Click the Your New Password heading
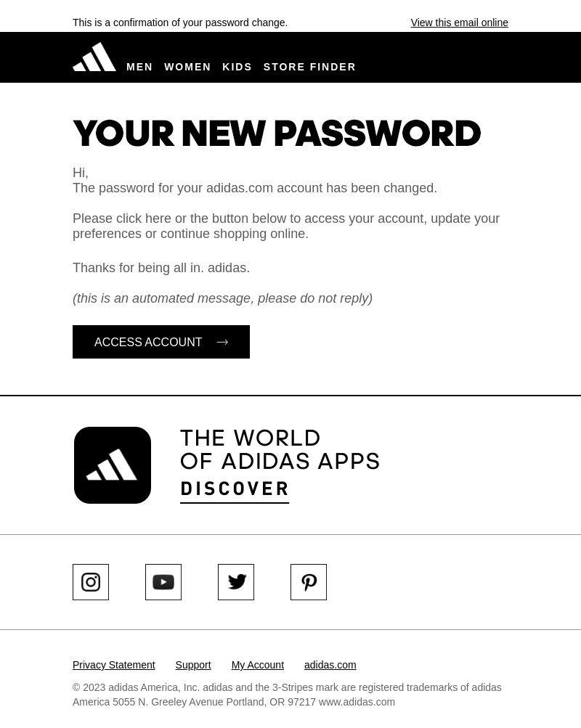 coord(277,134)
